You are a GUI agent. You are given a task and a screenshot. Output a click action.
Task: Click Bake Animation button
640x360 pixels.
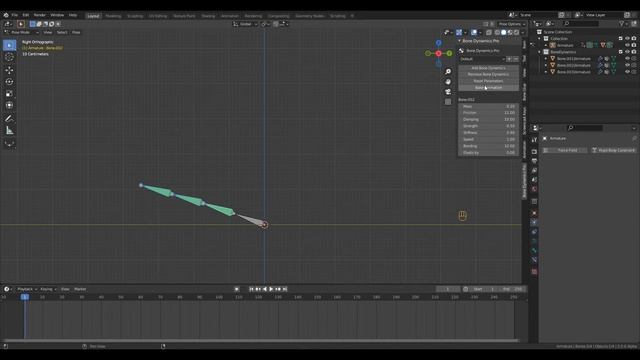coord(488,87)
